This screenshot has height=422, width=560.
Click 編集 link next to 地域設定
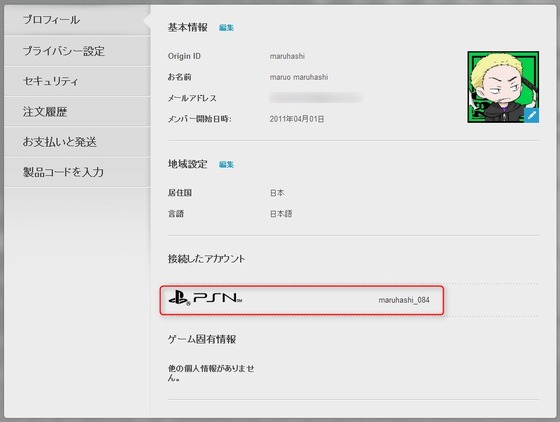click(226, 165)
